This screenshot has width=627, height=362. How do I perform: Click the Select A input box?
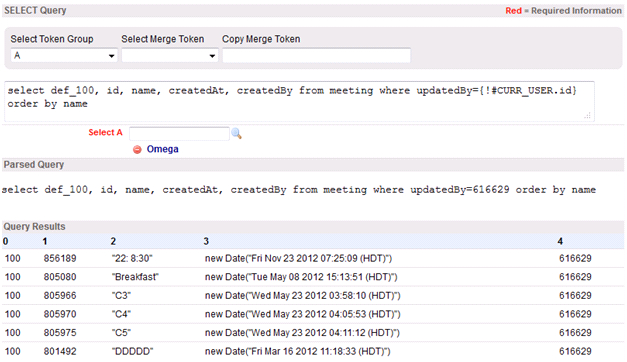coord(179,134)
